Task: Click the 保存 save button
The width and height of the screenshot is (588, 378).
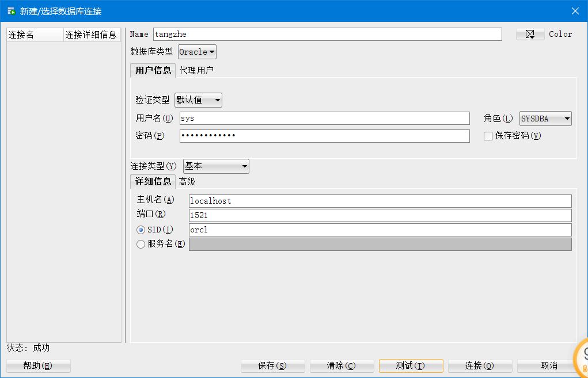Action: click(272, 365)
